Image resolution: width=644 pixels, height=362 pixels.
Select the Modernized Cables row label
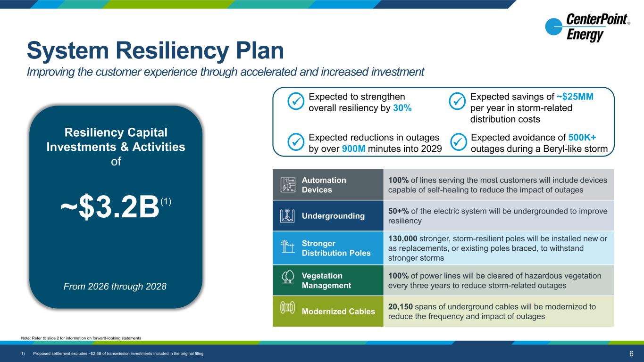pyautogui.click(x=338, y=311)
